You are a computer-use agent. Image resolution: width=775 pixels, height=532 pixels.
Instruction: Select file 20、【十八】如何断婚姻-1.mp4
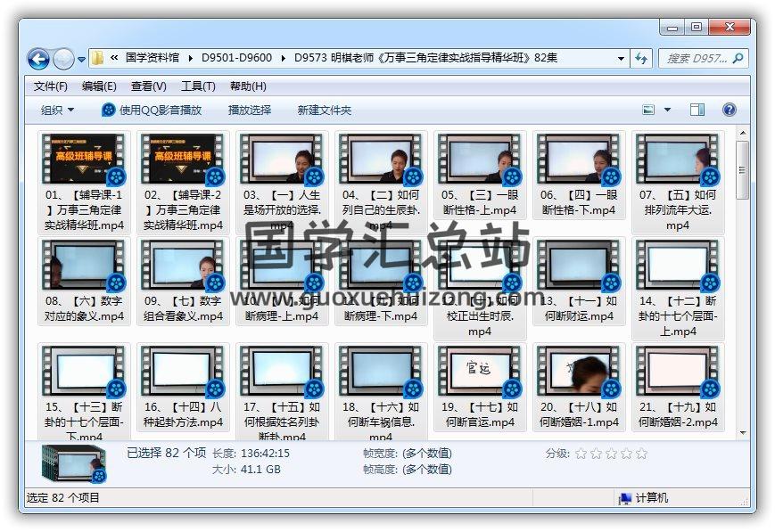coord(579,388)
